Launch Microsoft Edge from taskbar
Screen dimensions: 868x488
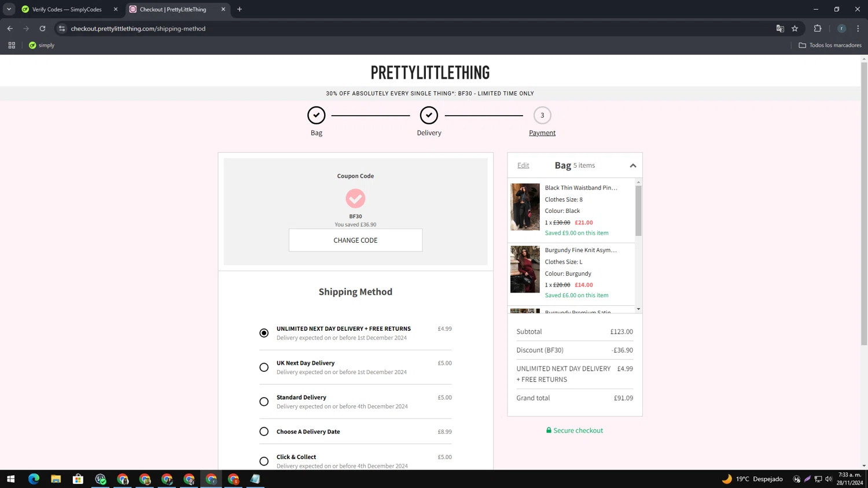[34, 479]
